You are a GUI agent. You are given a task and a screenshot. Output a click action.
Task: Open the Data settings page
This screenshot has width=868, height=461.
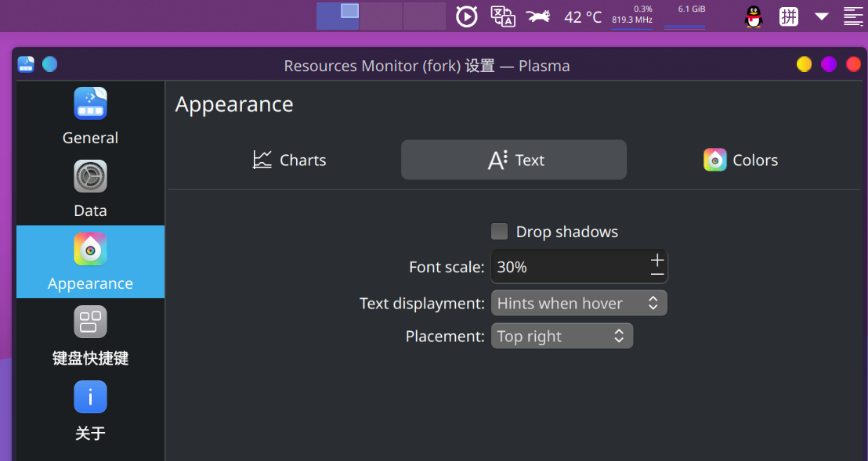tap(90, 189)
